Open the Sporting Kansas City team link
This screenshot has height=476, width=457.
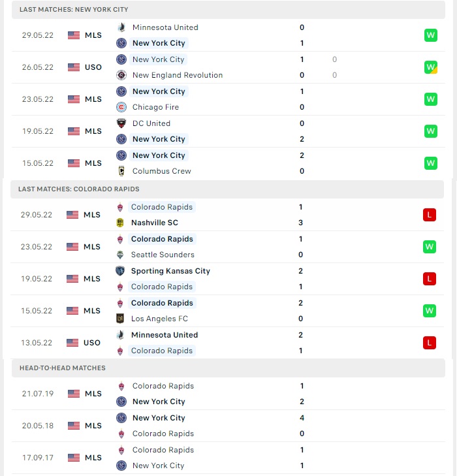pyautogui.click(x=170, y=271)
